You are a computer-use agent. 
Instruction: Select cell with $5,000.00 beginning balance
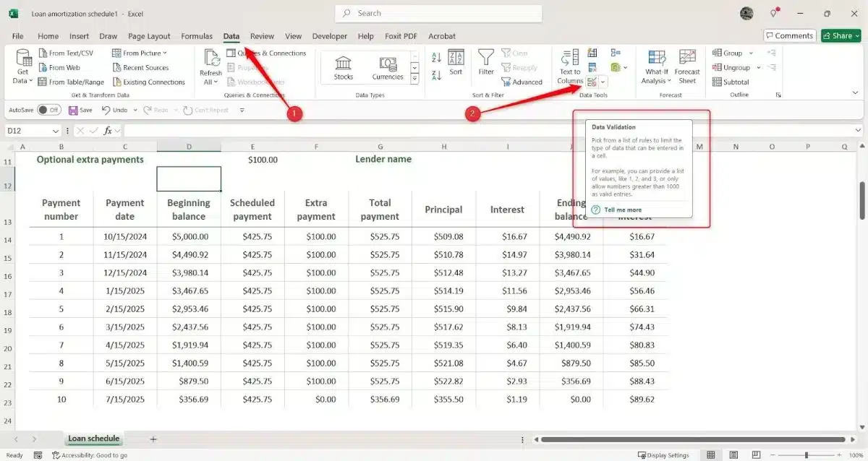click(x=189, y=236)
